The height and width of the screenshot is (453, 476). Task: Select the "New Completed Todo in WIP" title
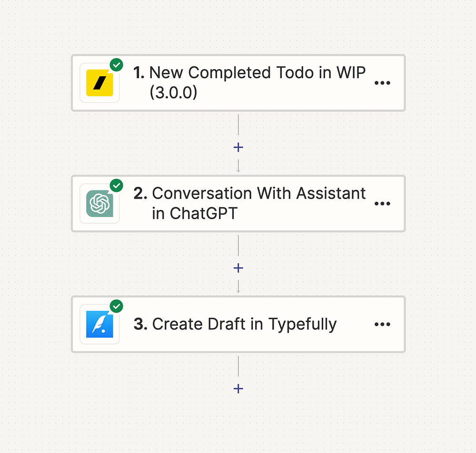(x=257, y=73)
